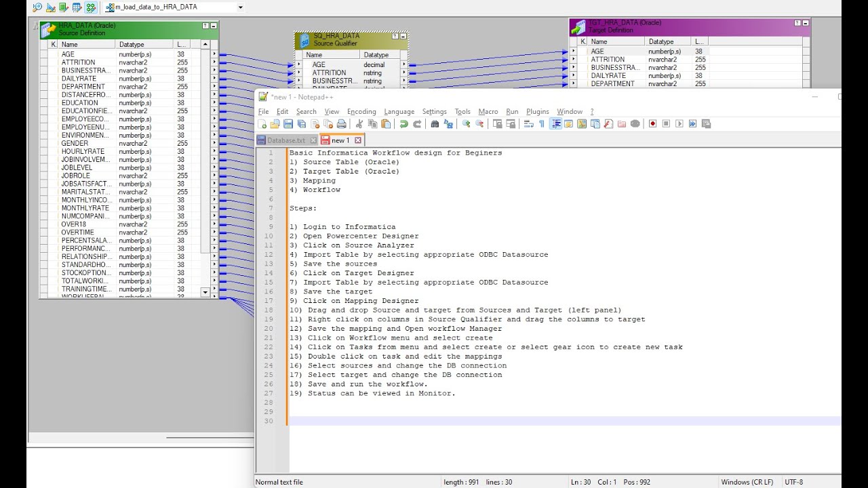Screen dimensions: 868x488
Task: Open the Target Designer tool
Action: [51, 7]
